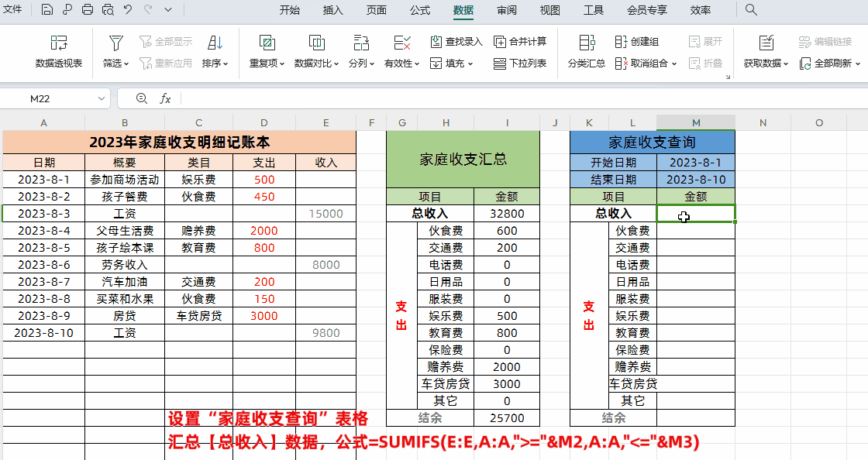Screen dimensions: 868x460
Task: Click the Print icon in quick toolbar
Action: [x=88, y=9]
